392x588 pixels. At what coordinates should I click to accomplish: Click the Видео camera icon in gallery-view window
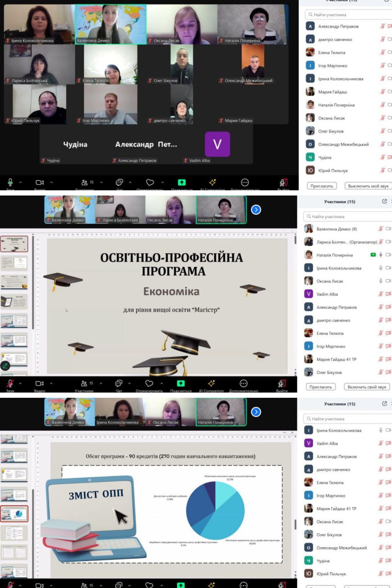[x=40, y=182]
